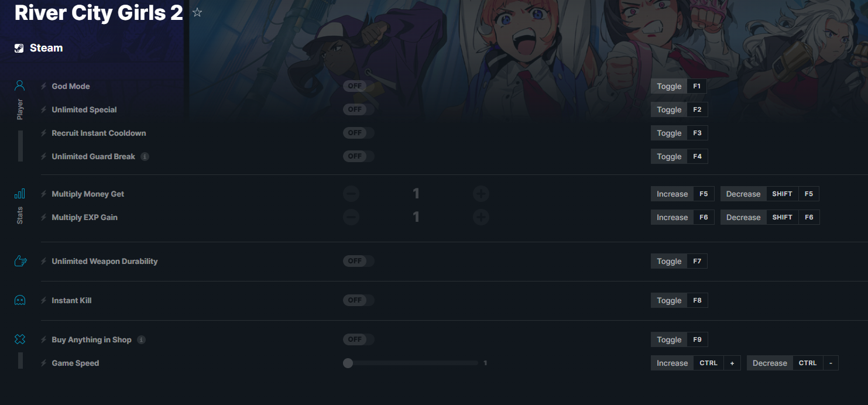Enable the God Mode toggle

[x=358, y=86]
